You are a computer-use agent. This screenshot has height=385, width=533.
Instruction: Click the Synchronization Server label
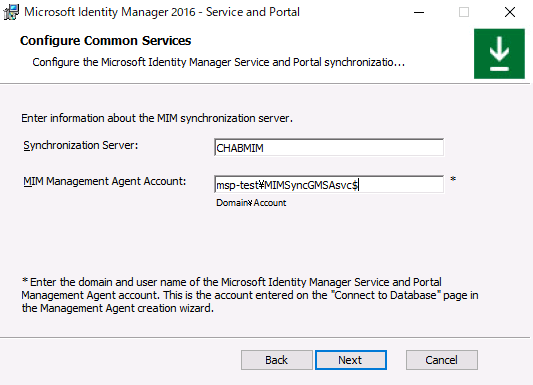click(x=81, y=145)
